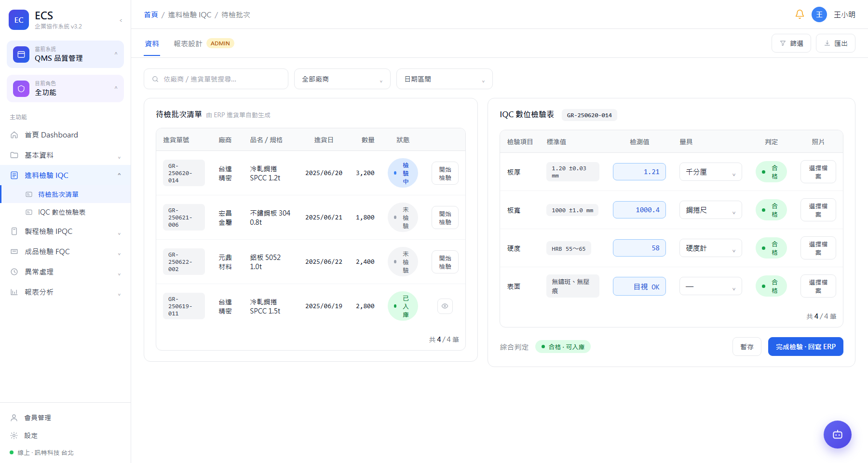Expand 製程檢驗 IPQC menu
The height and width of the screenshot is (463, 868).
pyautogui.click(x=65, y=231)
